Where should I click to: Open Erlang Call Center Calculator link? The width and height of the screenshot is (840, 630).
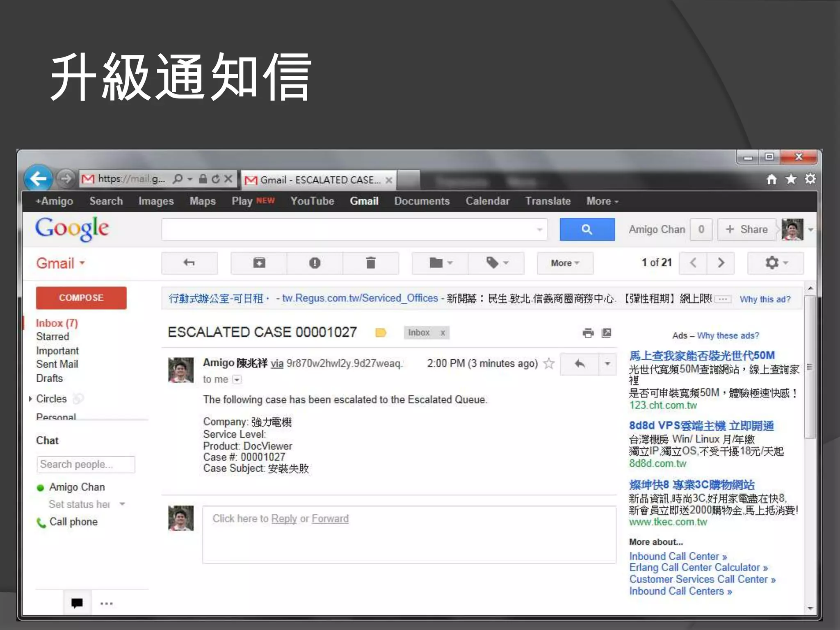(698, 568)
